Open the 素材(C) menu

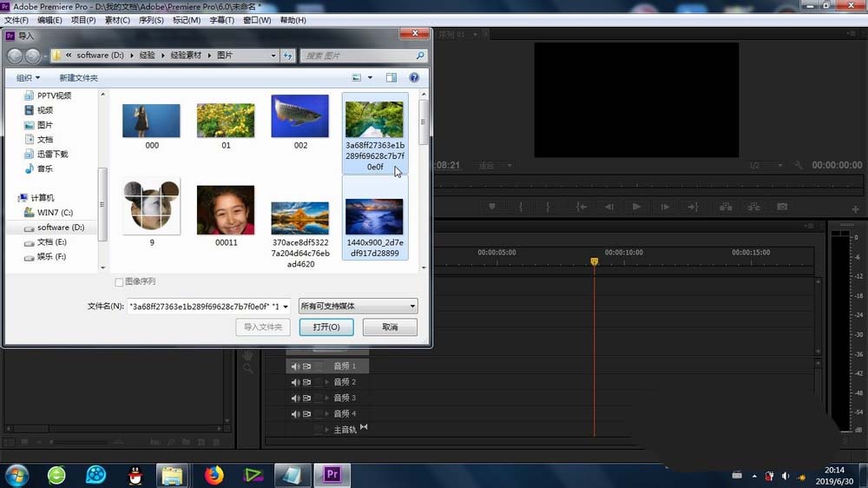pyautogui.click(x=117, y=20)
